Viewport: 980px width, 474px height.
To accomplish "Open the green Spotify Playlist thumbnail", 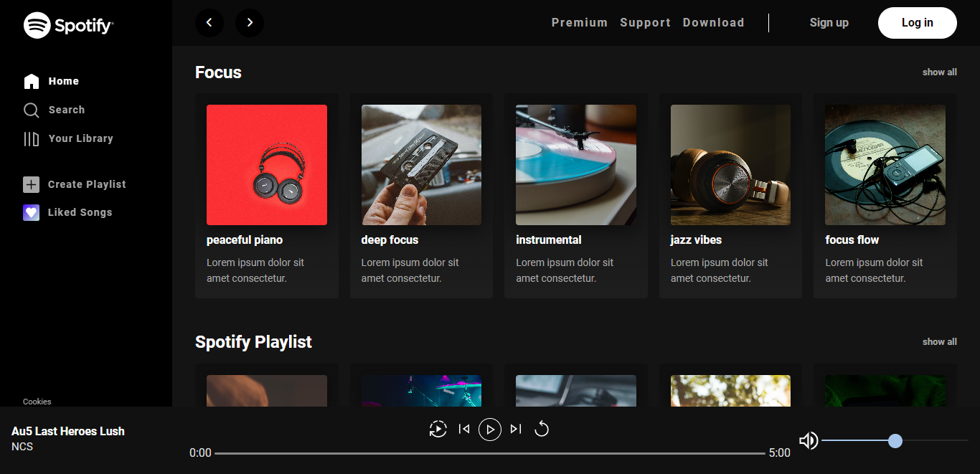I will 885,391.
